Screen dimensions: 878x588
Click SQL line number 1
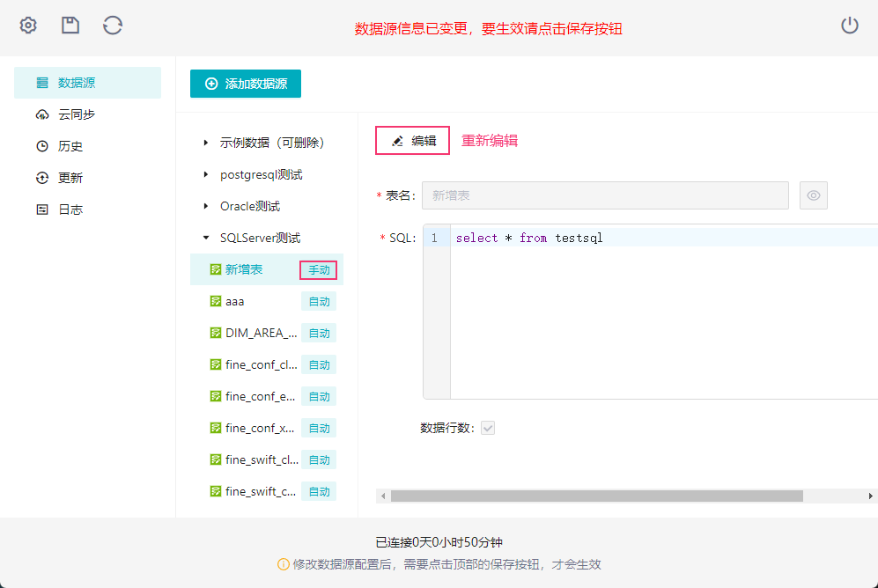(x=434, y=238)
